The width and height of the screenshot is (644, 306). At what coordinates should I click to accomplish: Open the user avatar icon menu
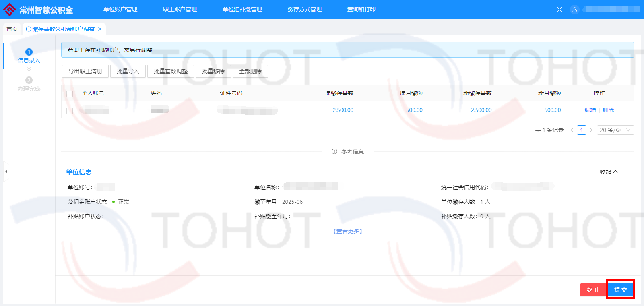point(574,10)
